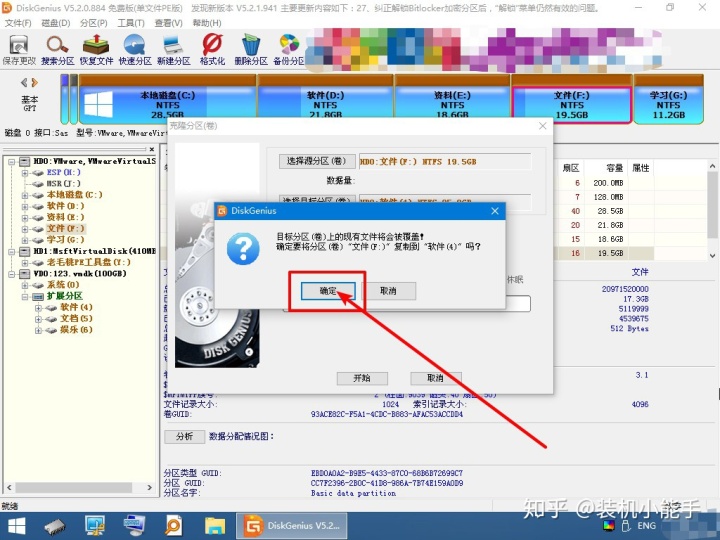Viewport: 720px width, 540px height.
Task: Collapse the 扩展分区 tree node
Action: click(25, 297)
